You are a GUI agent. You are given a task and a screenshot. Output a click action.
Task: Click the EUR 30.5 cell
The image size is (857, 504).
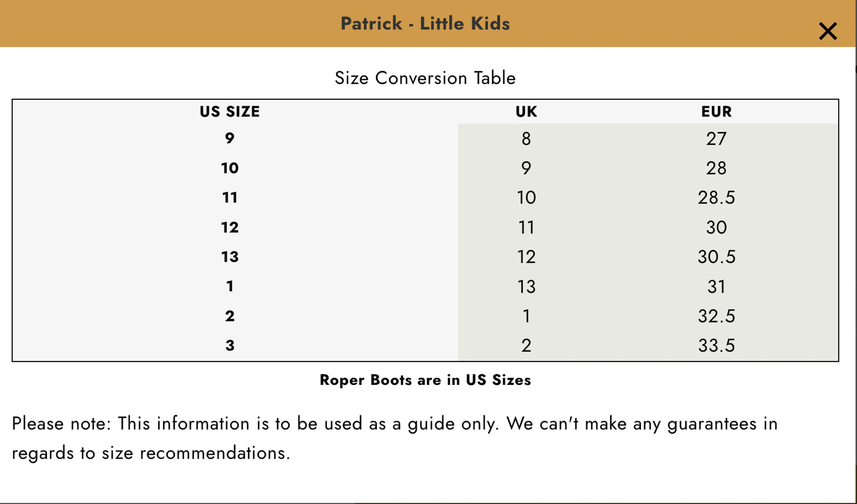point(716,257)
